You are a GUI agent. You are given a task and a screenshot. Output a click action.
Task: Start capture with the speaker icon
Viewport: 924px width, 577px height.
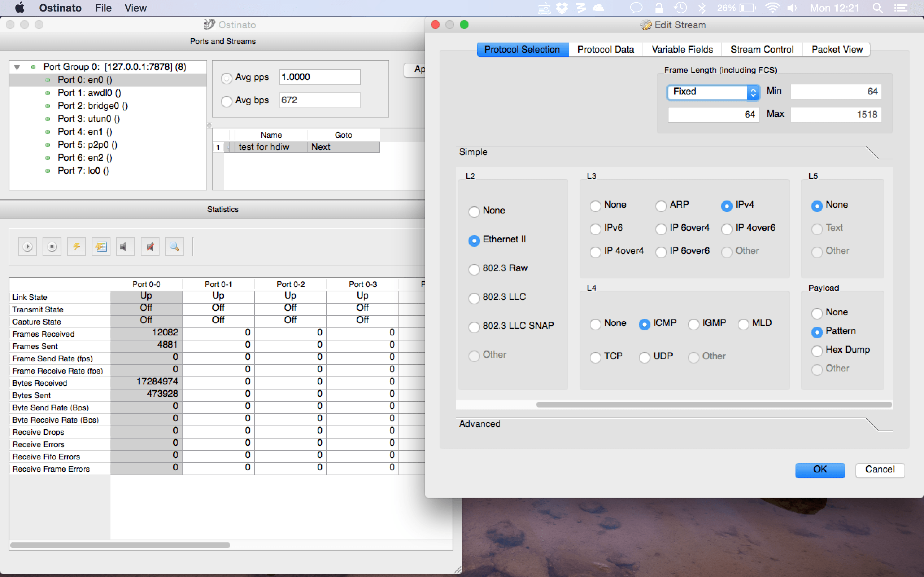[125, 247]
